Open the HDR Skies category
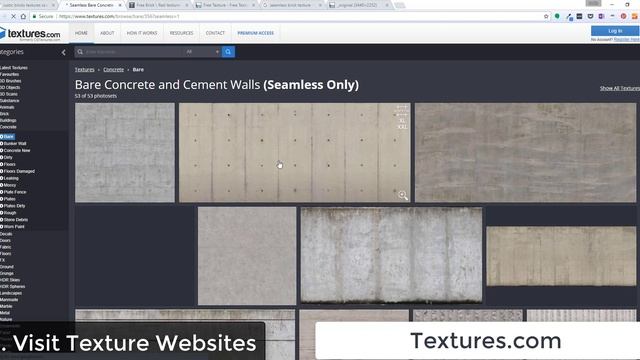Image resolution: width=640 pixels, height=360 pixels. [10, 280]
